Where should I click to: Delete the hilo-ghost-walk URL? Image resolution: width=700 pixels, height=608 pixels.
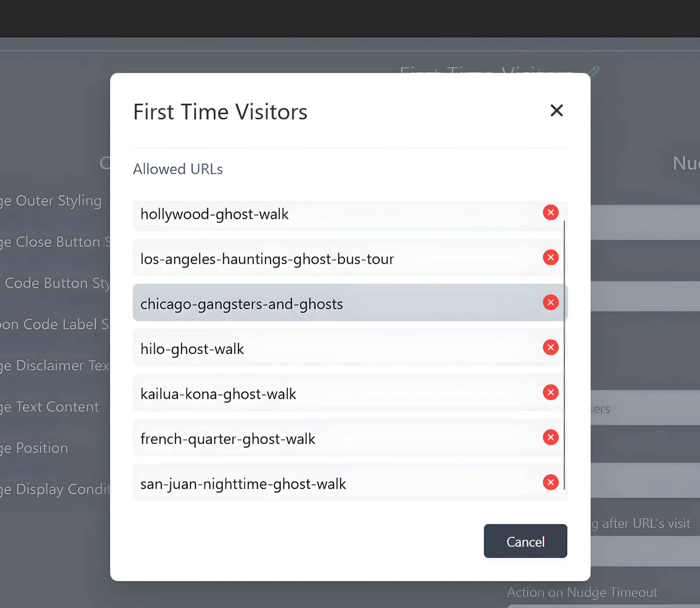tap(550, 347)
